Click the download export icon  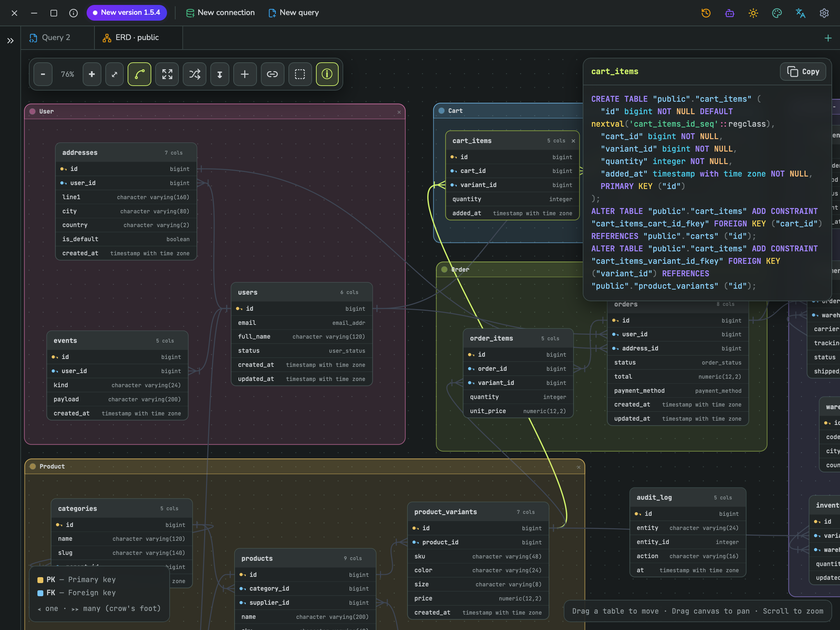coord(220,74)
